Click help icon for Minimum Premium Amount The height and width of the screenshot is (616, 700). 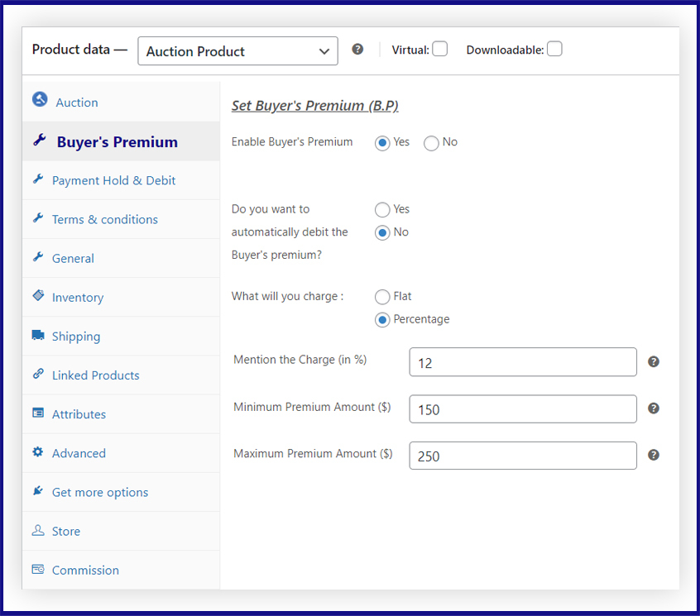(654, 408)
